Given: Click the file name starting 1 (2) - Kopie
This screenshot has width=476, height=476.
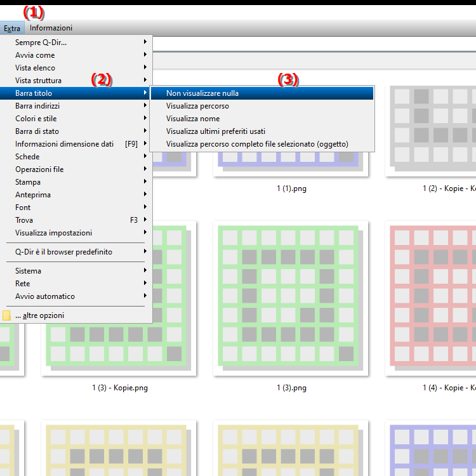Looking at the screenshot, I should tap(449, 188).
